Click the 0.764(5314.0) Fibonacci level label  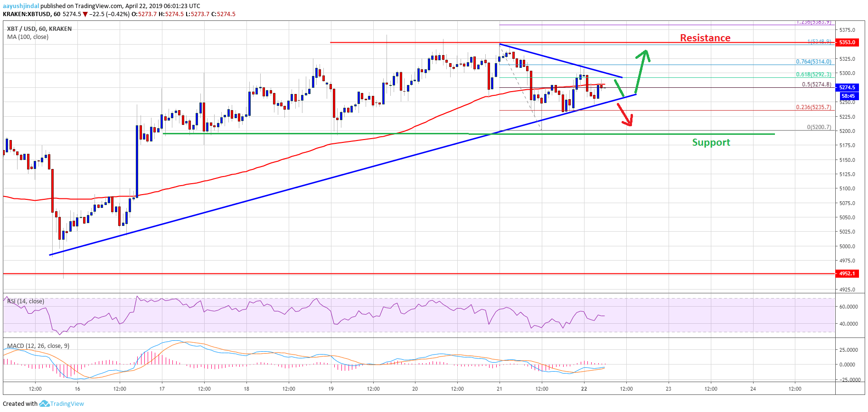pyautogui.click(x=813, y=62)
